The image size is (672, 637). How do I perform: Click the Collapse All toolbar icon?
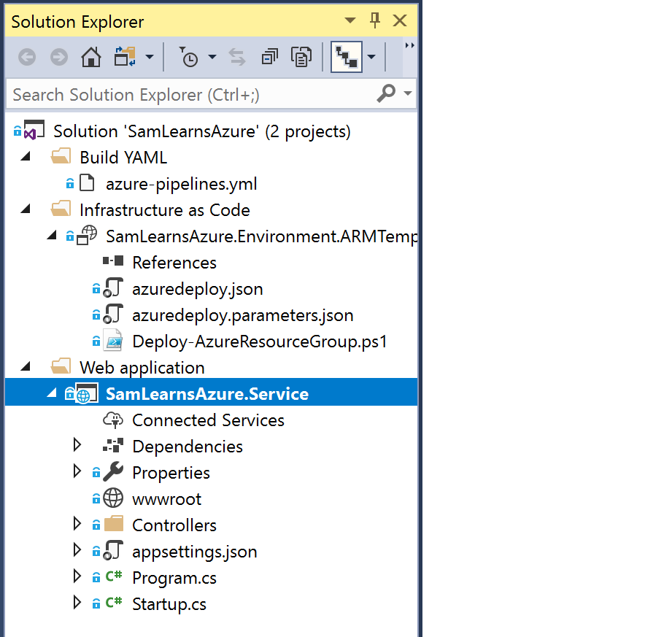click(271, 57)
